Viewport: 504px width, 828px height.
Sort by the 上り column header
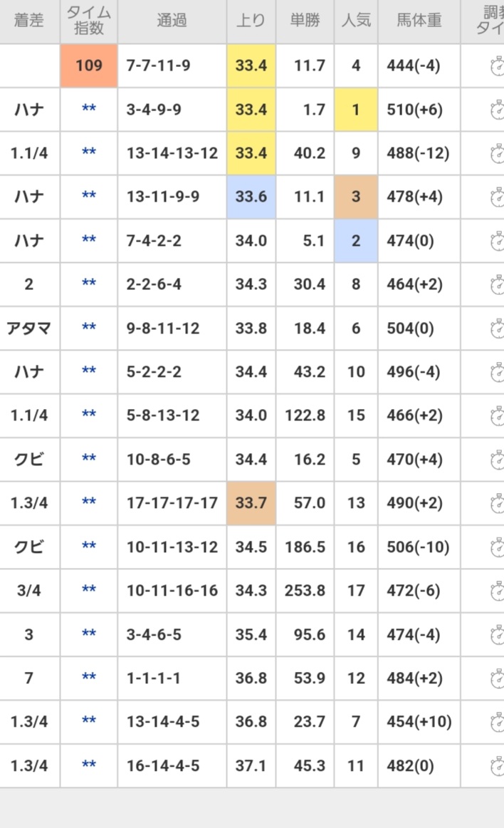251,21
